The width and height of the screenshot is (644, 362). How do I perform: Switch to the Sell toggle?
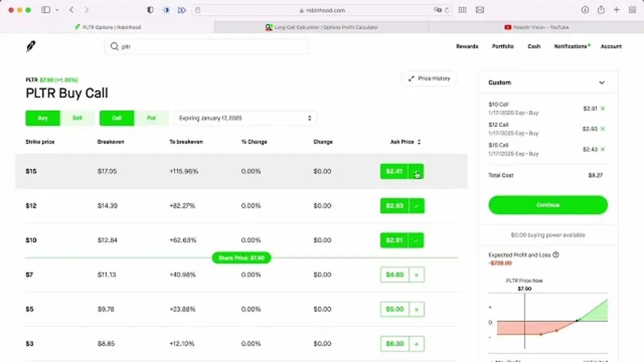pos(77,118)
